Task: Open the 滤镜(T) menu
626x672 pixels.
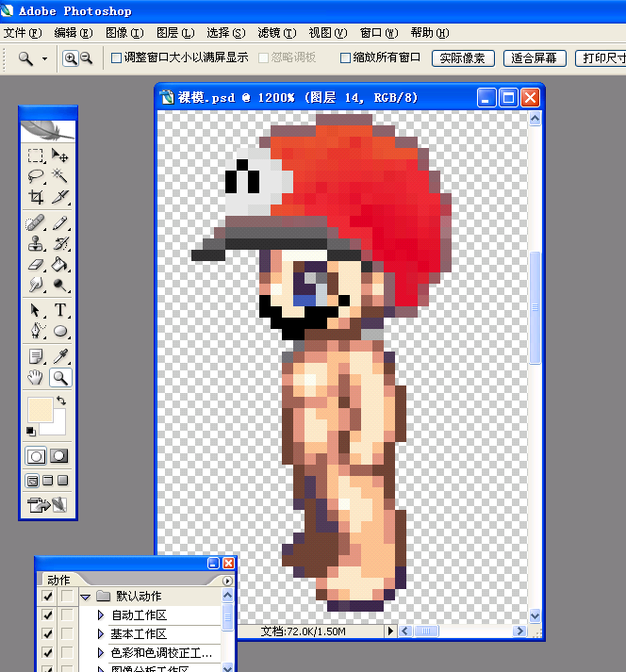Action: click(x=277, y=33)
